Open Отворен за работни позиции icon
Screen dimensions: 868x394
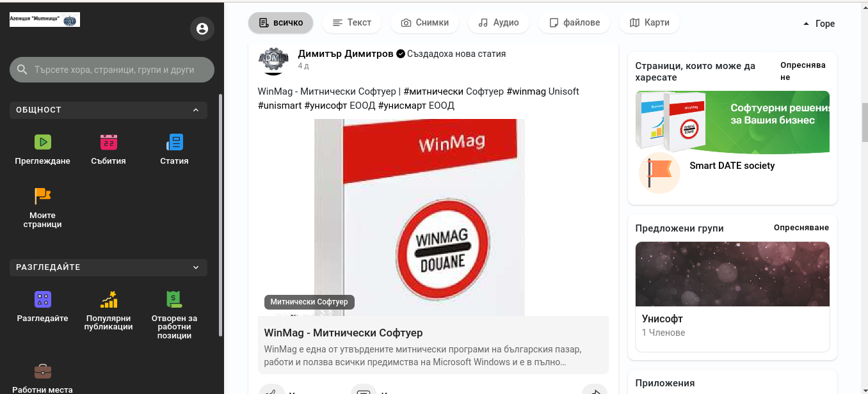[x=174, y=299]
